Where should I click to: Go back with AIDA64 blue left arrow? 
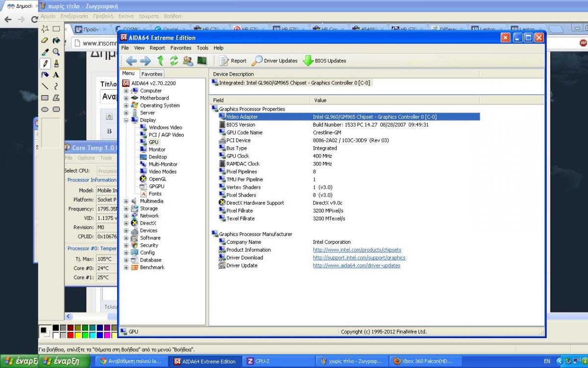(x=131, y=61)
